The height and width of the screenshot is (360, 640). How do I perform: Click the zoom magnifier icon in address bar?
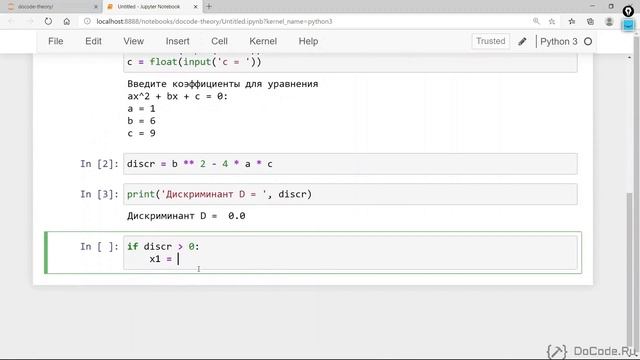[536, 21]
